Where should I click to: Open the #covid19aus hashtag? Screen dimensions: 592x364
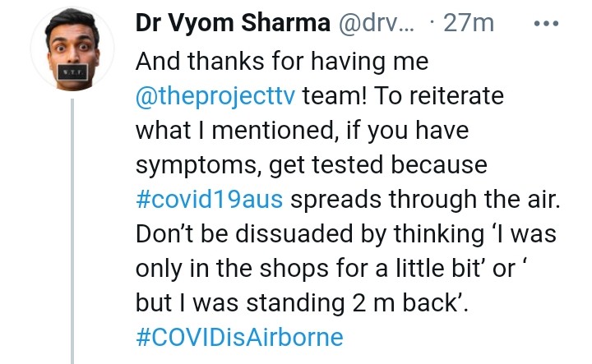click(209, 200)
